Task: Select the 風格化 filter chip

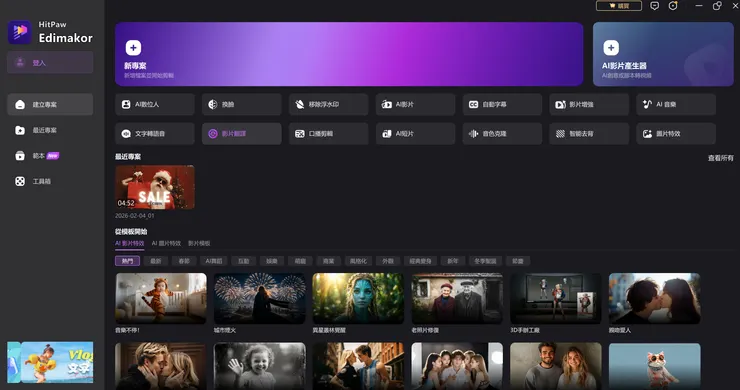Action: click(x=358, y=261)
